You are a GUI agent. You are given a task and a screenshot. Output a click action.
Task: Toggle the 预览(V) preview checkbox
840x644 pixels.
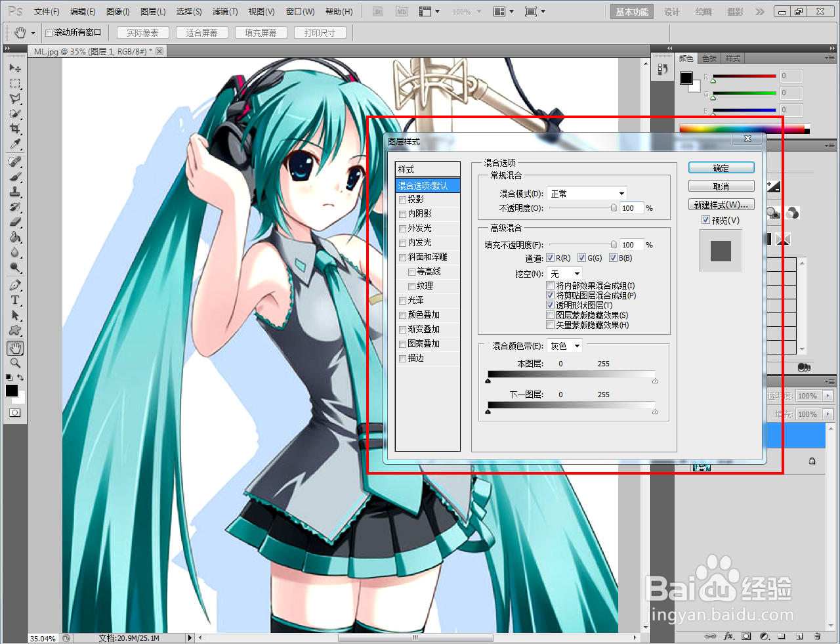(705, 220)
